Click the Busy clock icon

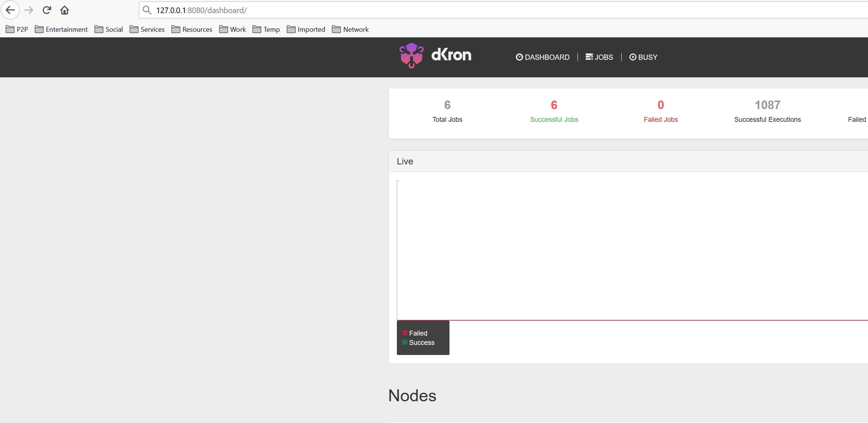[632, 57]
